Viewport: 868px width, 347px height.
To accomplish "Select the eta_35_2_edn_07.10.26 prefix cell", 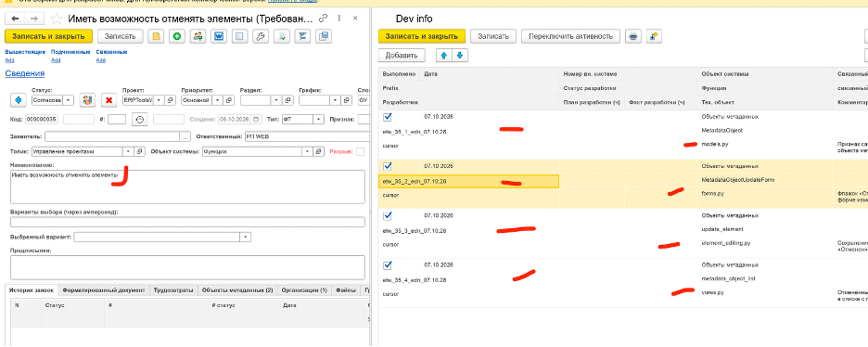I will (469, 181).
